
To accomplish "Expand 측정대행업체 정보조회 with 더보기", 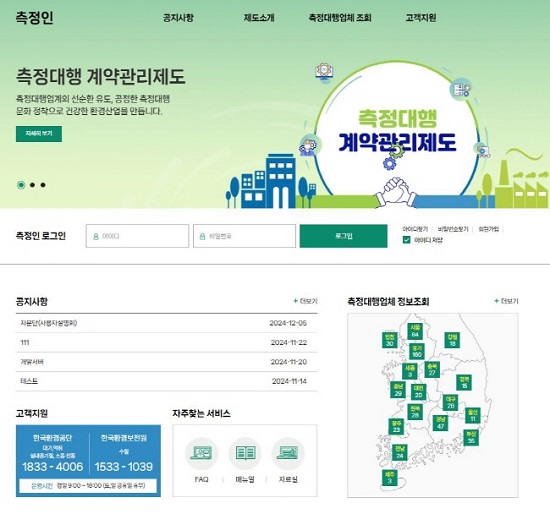I will (x=506, y=301).
